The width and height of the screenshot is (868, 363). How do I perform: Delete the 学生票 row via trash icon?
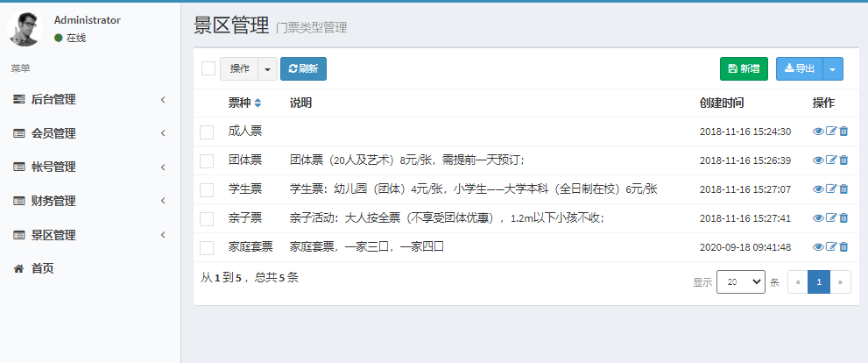point(843,189)
